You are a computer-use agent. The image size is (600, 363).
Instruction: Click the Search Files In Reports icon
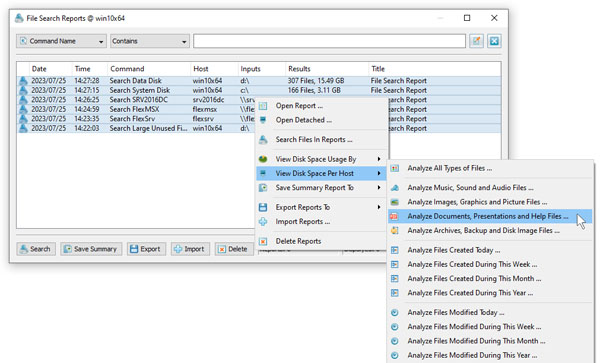coord(263,140)
